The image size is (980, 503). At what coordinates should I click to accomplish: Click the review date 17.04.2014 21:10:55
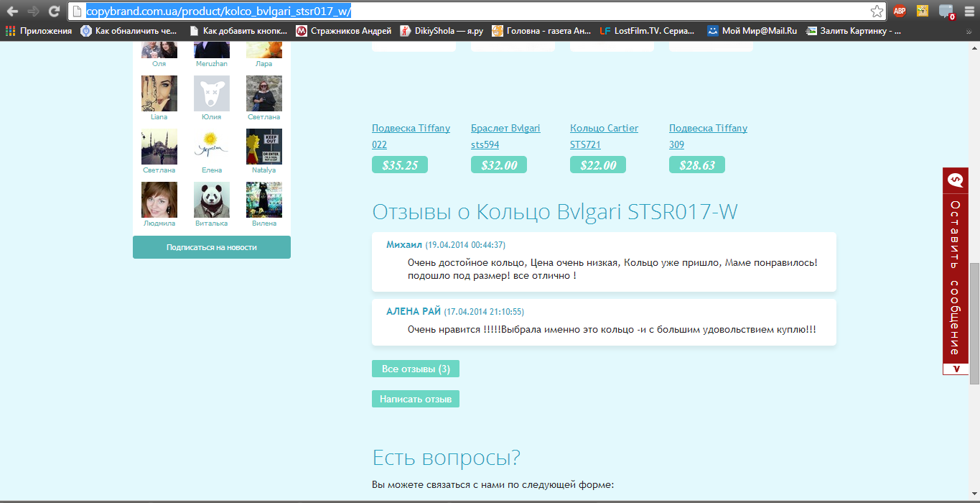[x=484, y=312]
